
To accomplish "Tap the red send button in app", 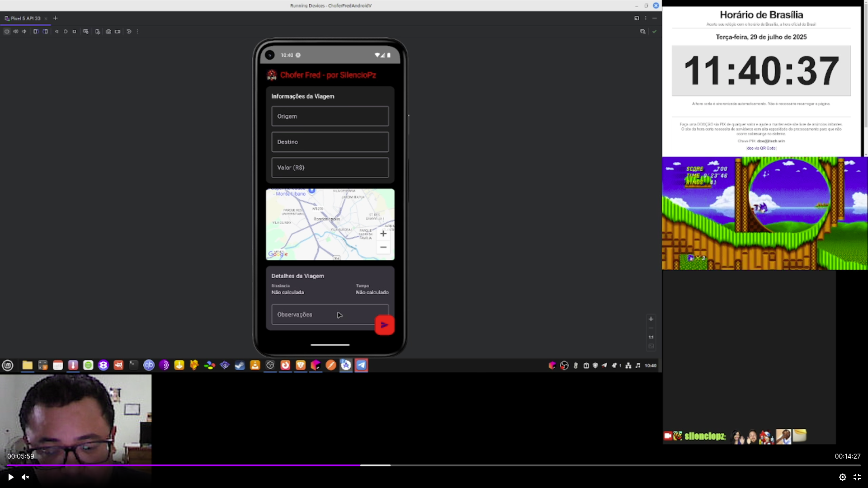I will [x=385, y=325].
